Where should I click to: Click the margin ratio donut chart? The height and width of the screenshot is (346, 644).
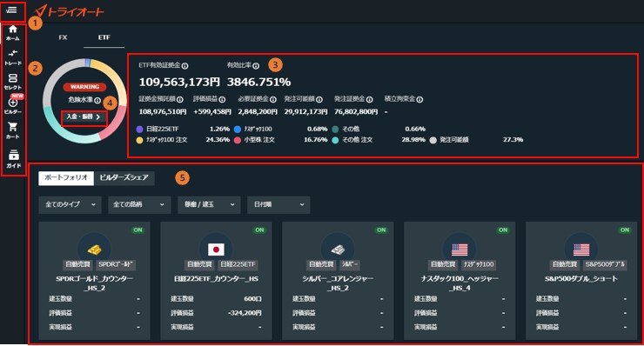pos(85,101)
